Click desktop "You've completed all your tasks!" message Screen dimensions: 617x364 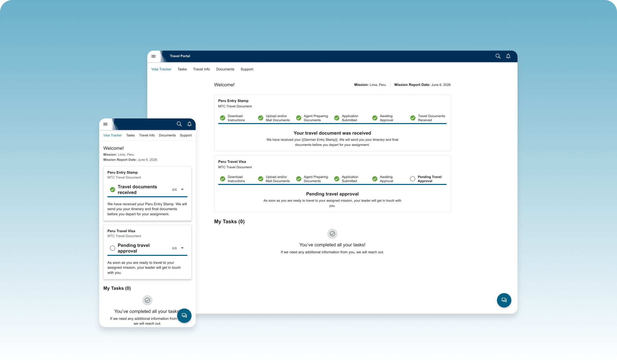coord(332,245)
